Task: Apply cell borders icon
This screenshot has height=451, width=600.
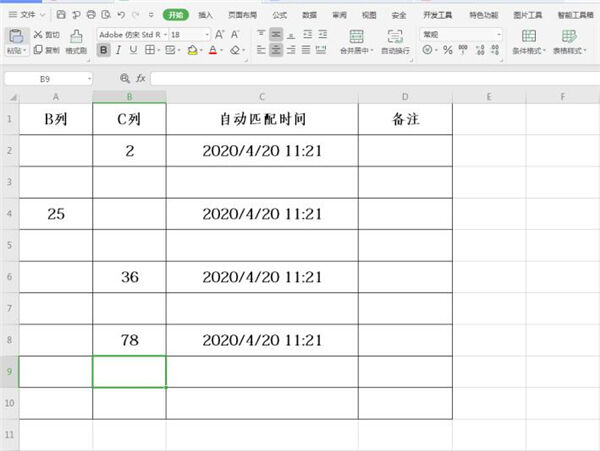Action: pyautogui.click(x=150, y=50)
